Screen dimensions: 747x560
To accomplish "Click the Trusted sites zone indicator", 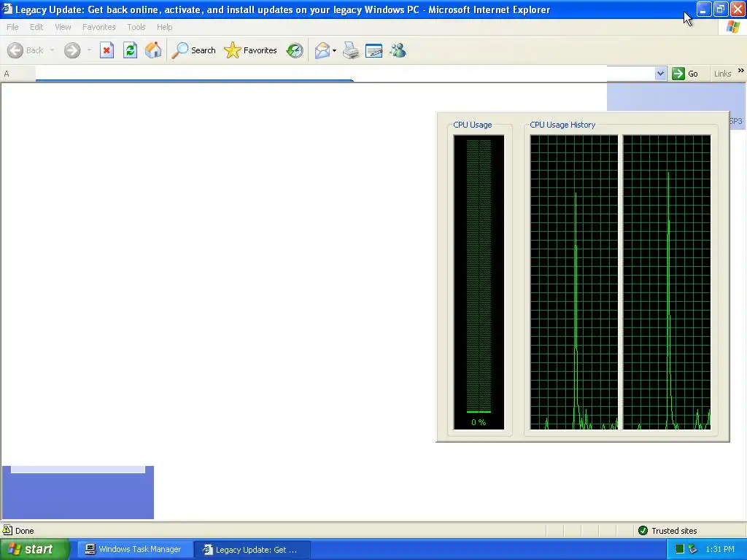I will [x=667, y=531].
